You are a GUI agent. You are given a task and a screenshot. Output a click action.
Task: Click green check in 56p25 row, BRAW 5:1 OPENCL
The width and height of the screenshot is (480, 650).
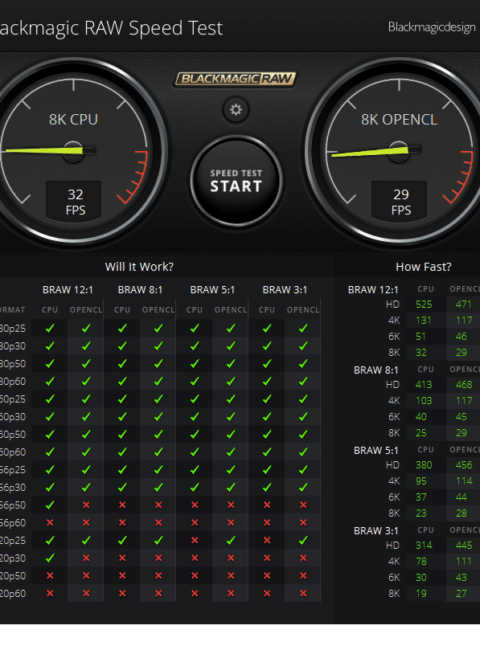tap(231, 470)
